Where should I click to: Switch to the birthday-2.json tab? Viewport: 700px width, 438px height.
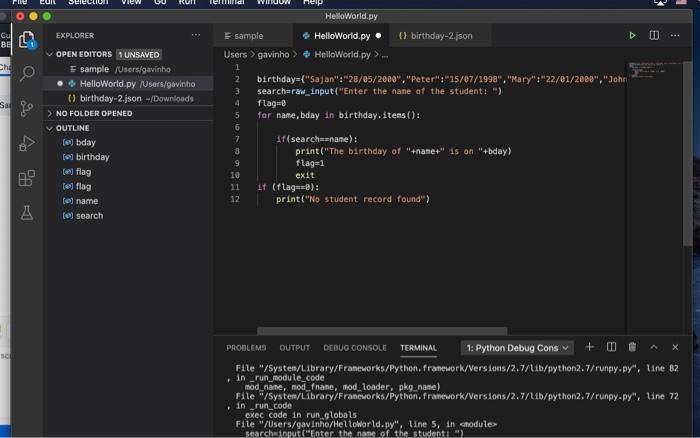click(441, 36)
